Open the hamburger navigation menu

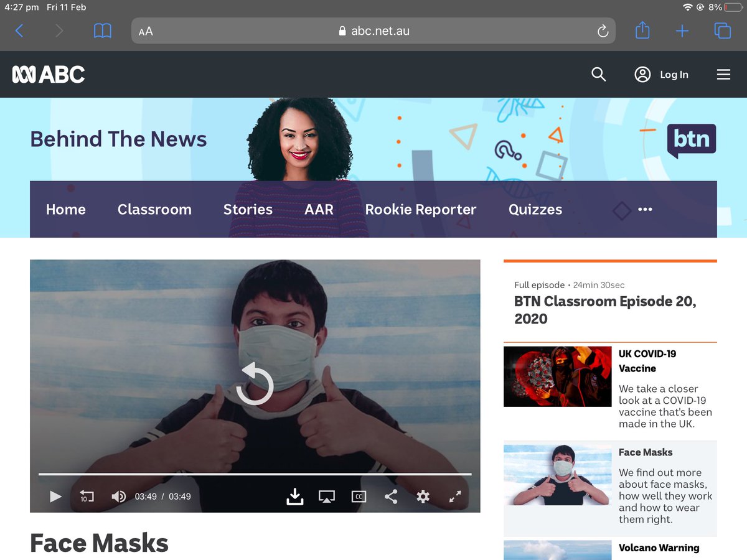[723, 74]
